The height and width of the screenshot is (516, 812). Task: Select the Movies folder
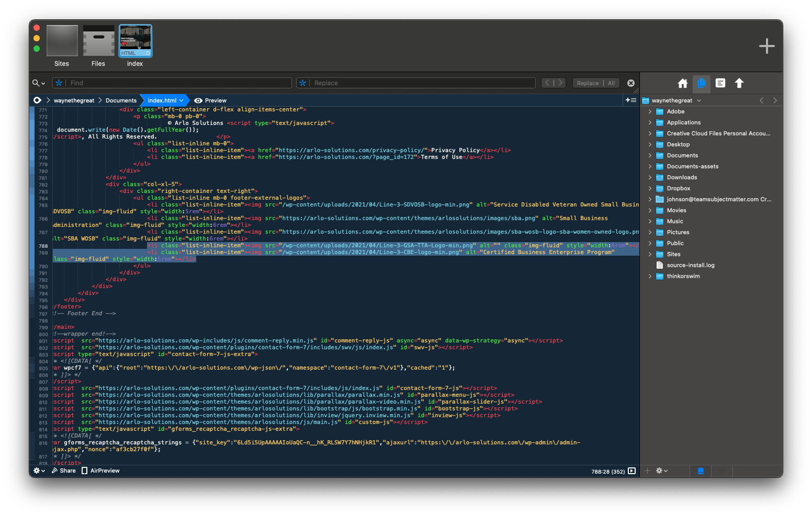(676, 210)
